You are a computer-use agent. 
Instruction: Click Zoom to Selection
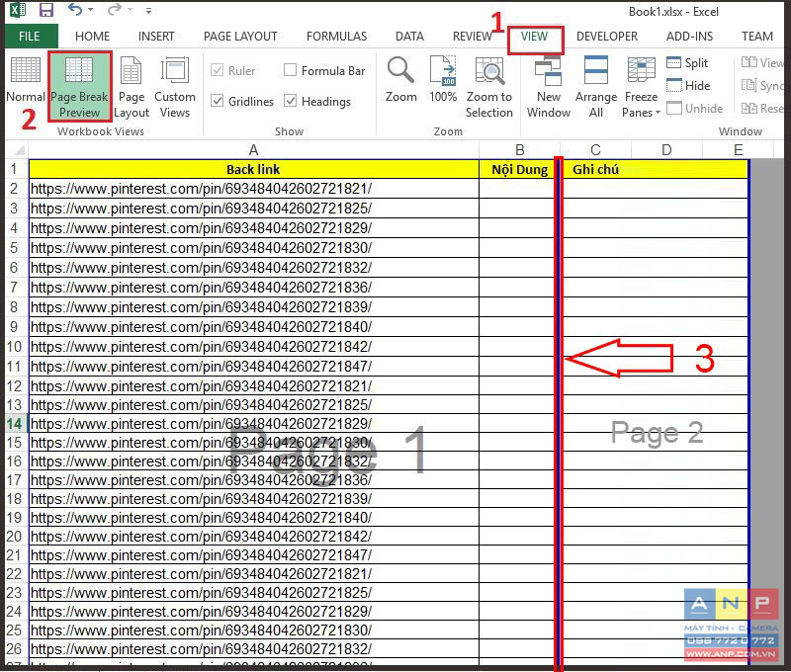(488, 88)
